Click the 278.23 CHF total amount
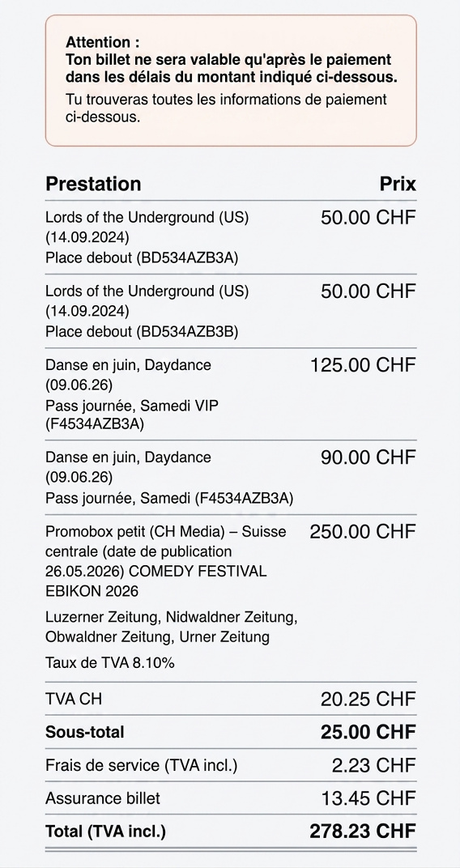460x868 pixels. [x=363, y=831]
